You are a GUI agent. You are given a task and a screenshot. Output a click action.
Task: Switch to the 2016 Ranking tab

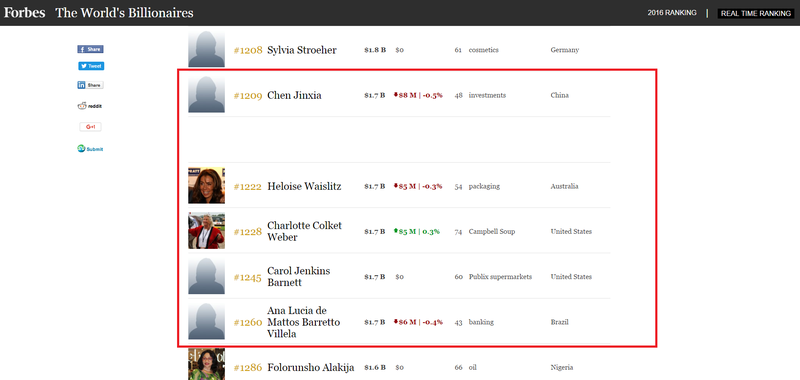pyautogui.click(x=672, y=13)
